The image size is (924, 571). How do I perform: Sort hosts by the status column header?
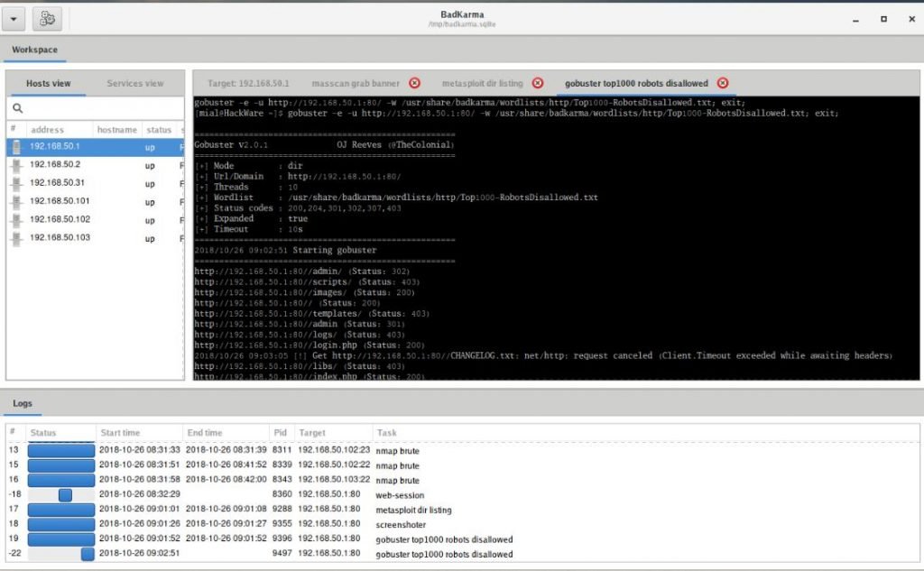coord(159,130)
